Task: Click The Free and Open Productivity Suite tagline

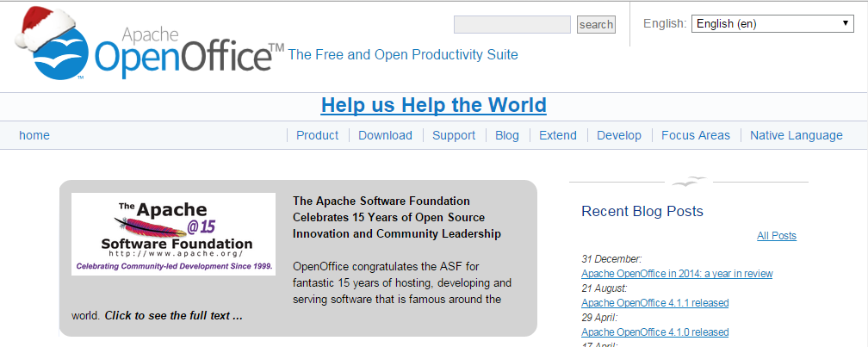Action: click(404, 54)
